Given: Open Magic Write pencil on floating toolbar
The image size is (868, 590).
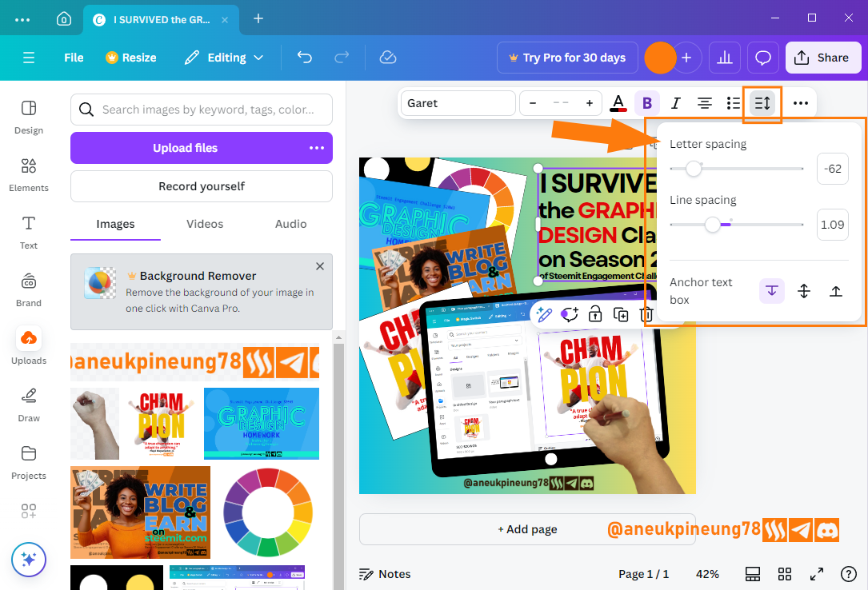Looking at the screenshot, I should [x=544, y=315].
